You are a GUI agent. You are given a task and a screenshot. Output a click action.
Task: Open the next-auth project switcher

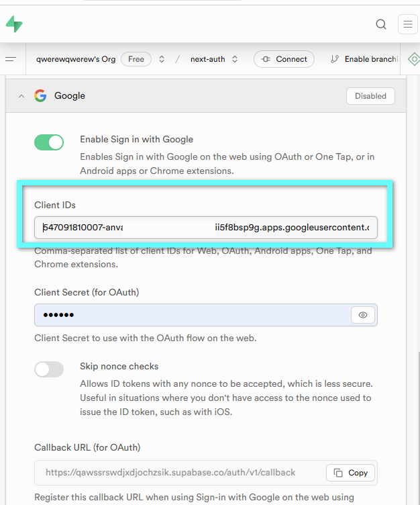pyautogui.click(x=235, y=59)
